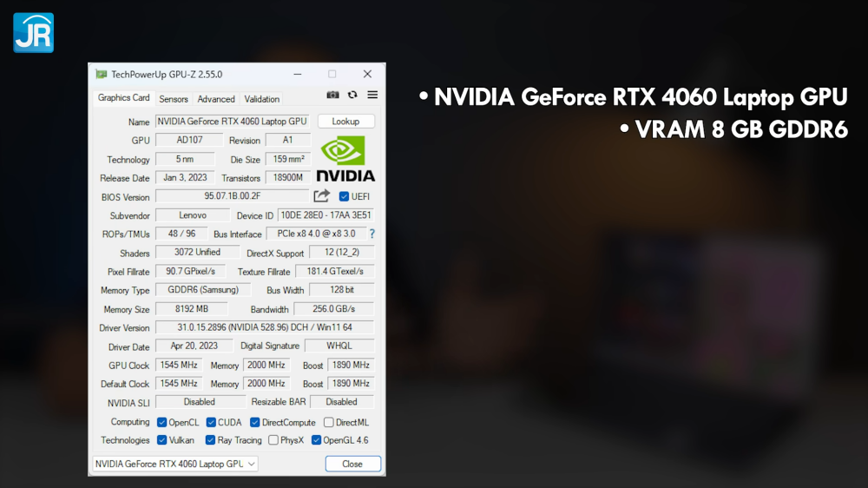Click the GPU field showing AD107
The width and height of the screenshot is (868, 488).
click(x=189, y=140)
